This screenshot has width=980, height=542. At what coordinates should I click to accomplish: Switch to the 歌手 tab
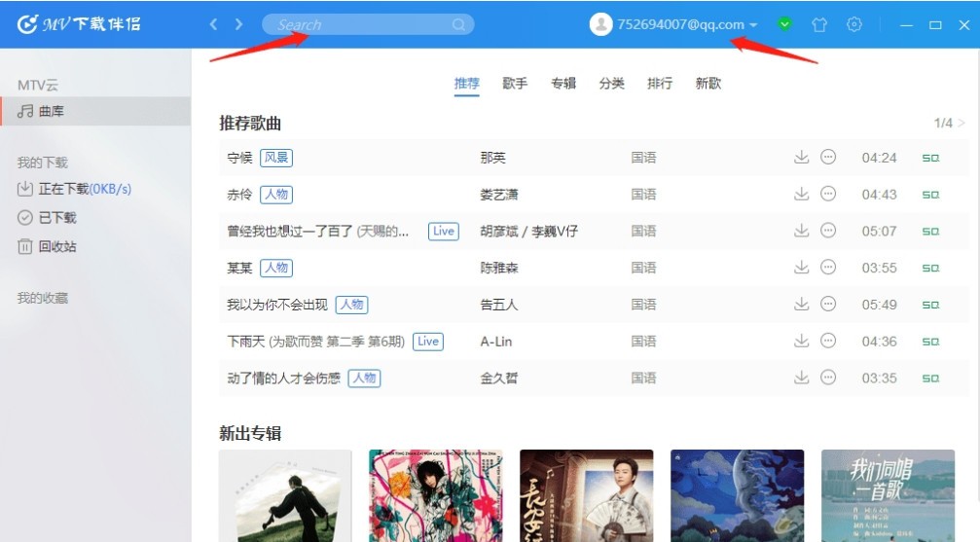(515, 83)
